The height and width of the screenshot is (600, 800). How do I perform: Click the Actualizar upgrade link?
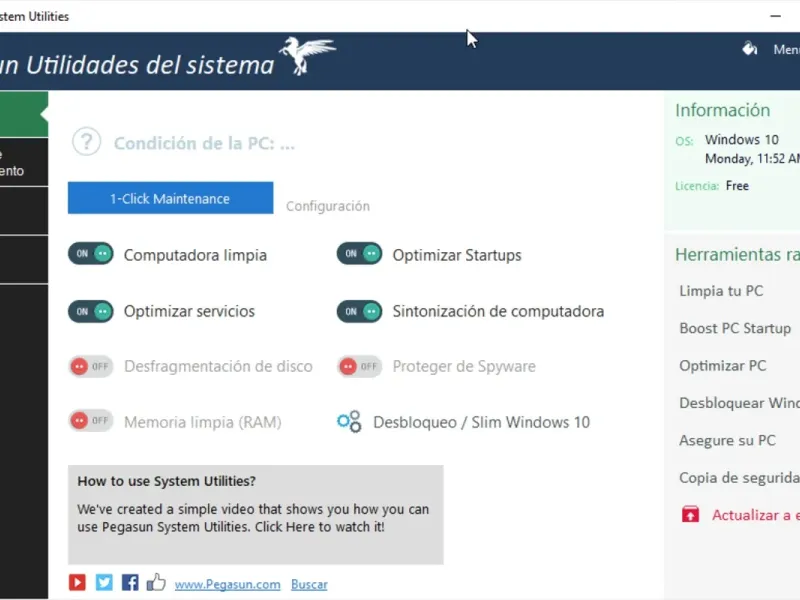[756, 515]
